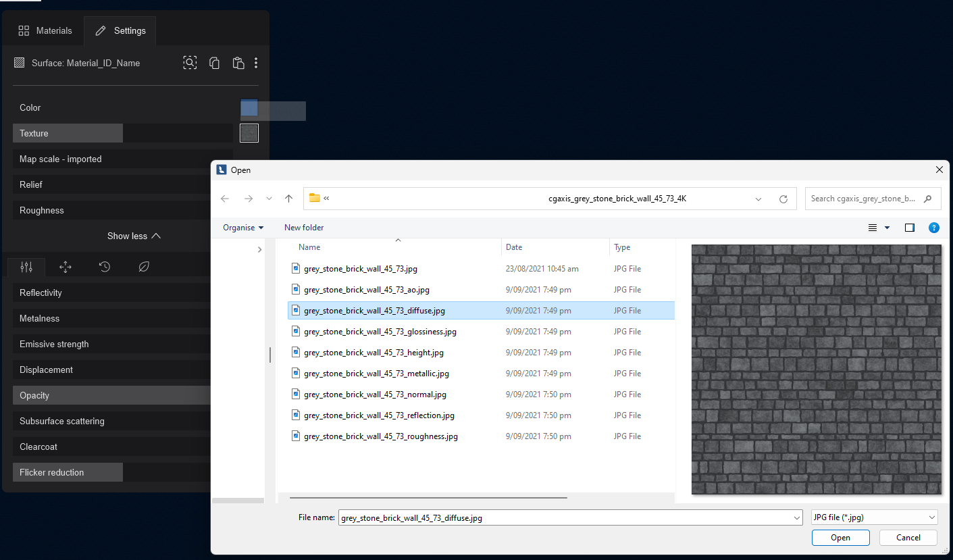Expand the navigation pane tree arrow
953x560 pixels.
[260, 250]
